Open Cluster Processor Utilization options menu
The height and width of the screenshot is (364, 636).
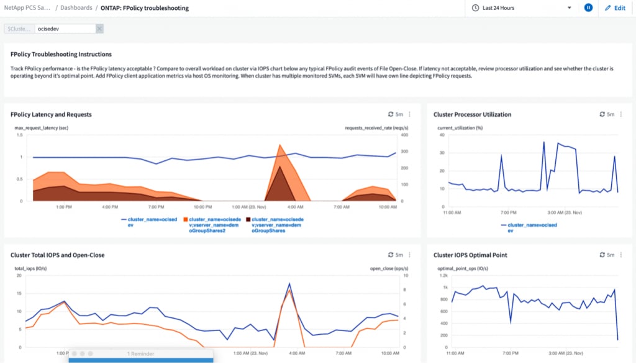coord(621,114)
